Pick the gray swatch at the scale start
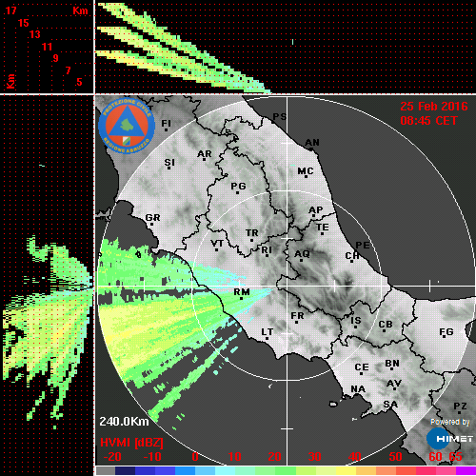This screenshot has height=476, width=476. [106, 470]
